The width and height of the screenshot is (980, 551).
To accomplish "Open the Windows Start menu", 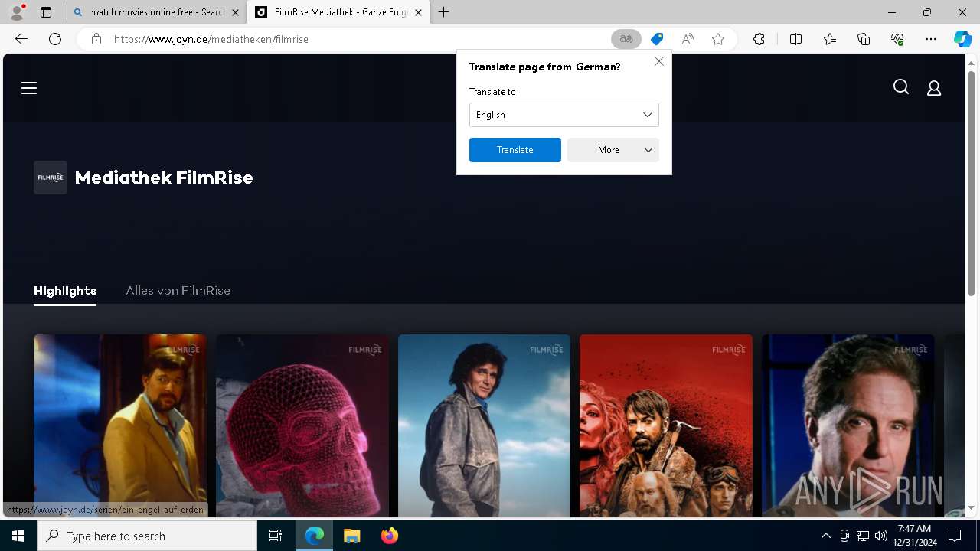I will point(18,536).
